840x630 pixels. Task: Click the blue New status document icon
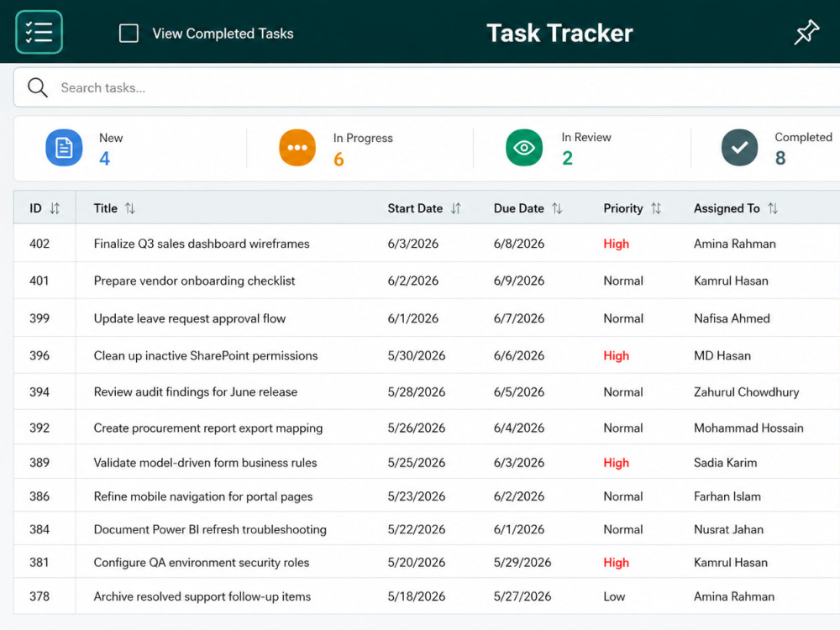(x=64, y=147)
